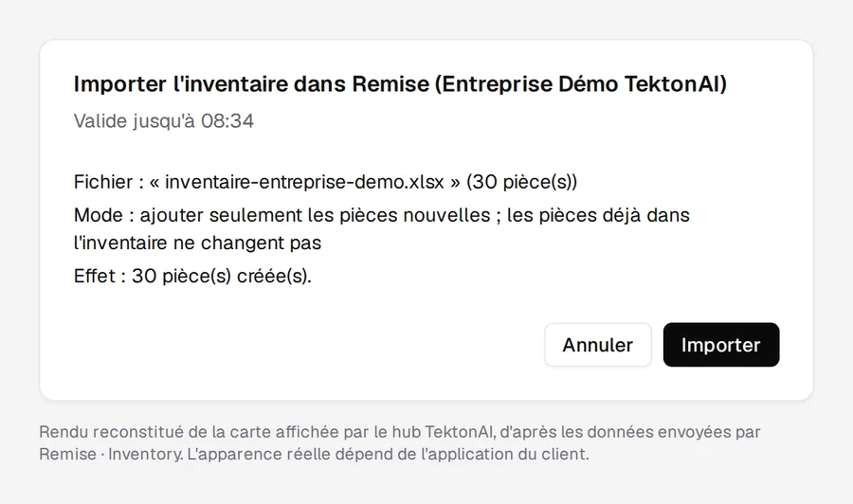The width and height of the screenshot is (853, 504).
Task: Click the "Mode :" label
Action: click(x=104, y=215)
